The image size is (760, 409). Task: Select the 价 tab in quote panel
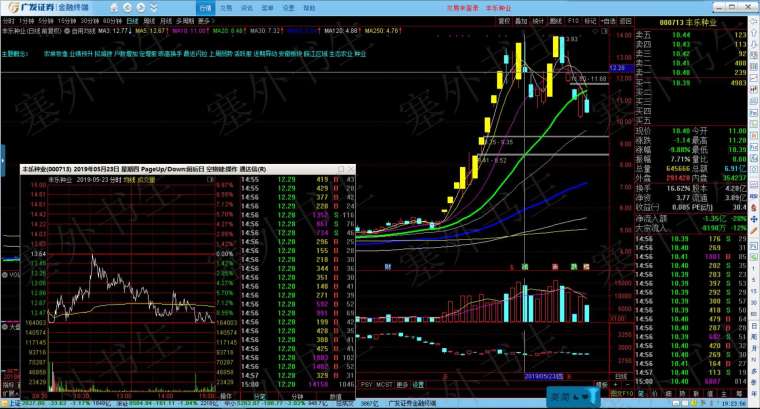point(655,394)
